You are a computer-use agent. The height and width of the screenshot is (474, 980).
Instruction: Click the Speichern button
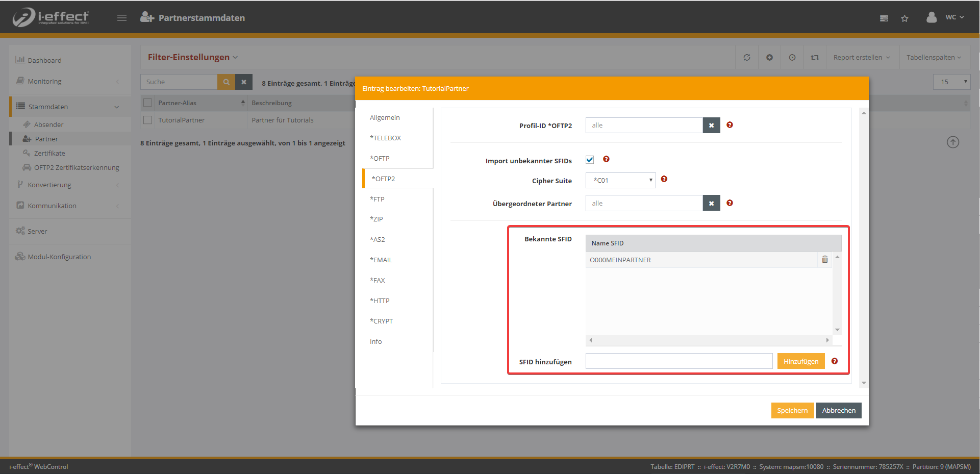(792, 410)
